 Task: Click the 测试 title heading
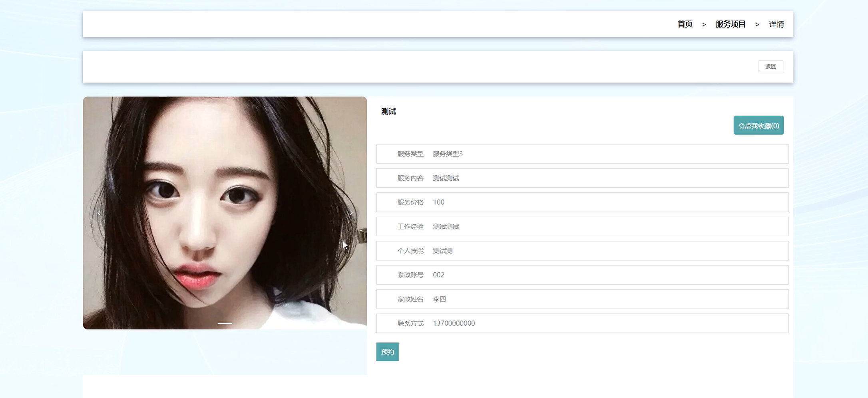coord(388,111)
